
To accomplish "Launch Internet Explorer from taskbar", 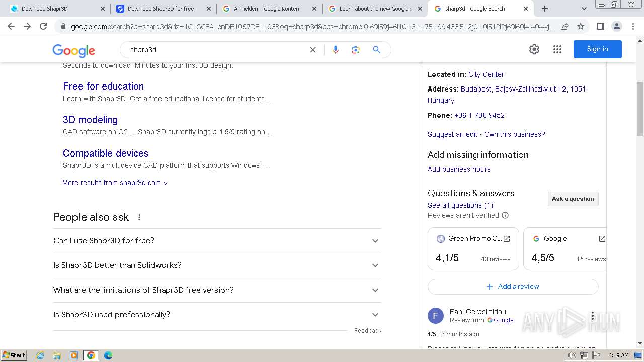I will click(x=40, y=355).
